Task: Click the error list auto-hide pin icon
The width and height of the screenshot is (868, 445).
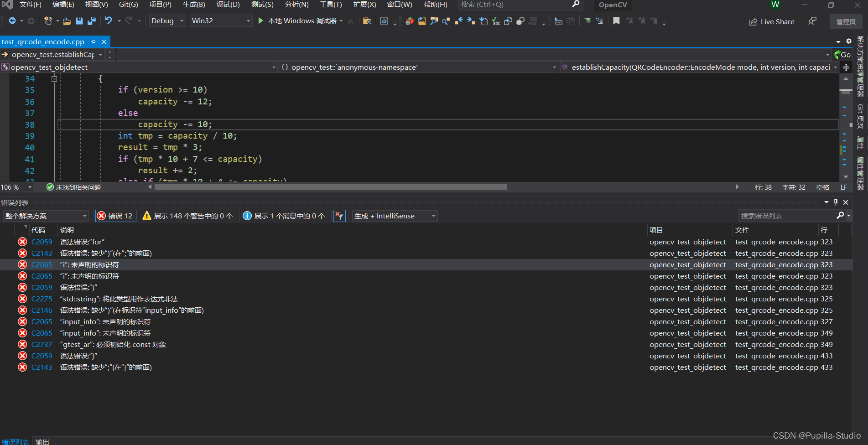Action: [836, 202]
